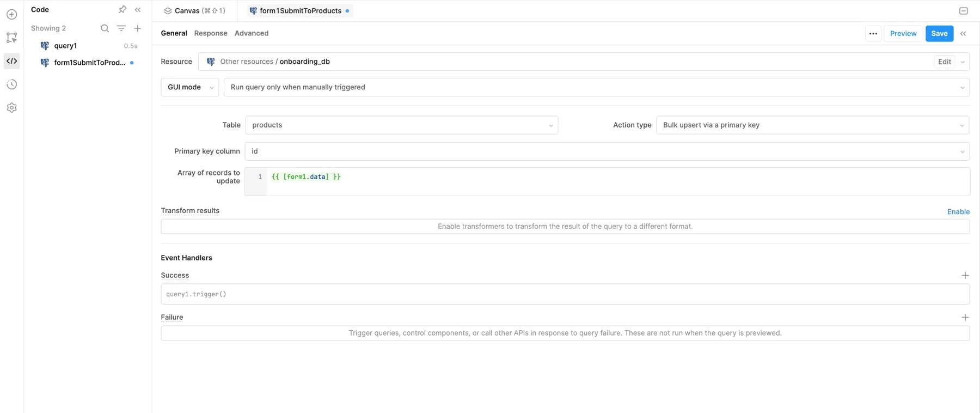This screenshot has height=413, width=980.
Task: Open the GUI mode dropdown
Action: pyautogui.click(x=190, y=87)
